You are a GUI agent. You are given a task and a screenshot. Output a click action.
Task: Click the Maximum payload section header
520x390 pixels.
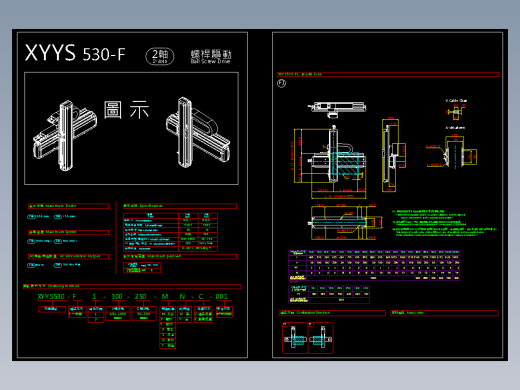180,256
